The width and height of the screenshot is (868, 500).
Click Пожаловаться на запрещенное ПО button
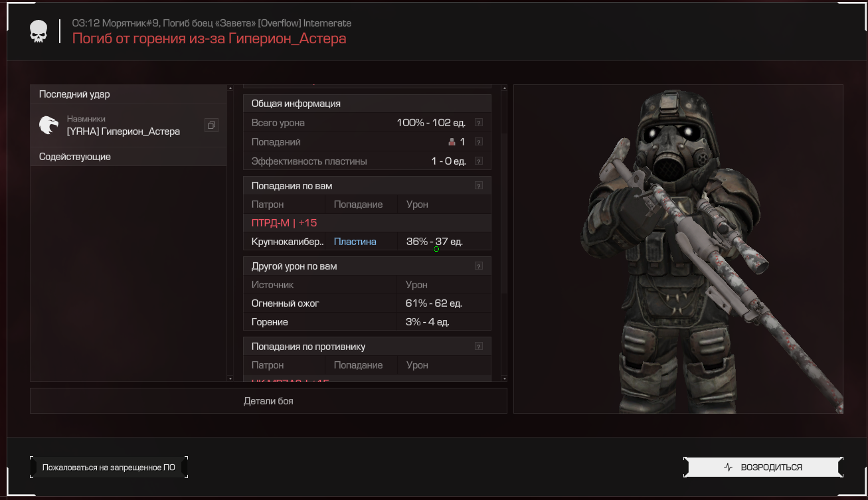[x=109, y=467]
